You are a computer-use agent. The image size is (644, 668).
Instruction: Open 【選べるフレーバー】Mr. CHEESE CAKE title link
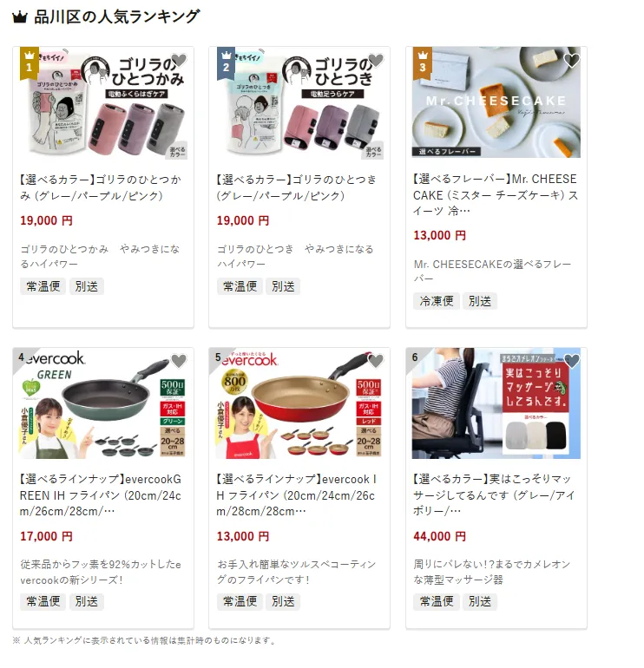496,194
